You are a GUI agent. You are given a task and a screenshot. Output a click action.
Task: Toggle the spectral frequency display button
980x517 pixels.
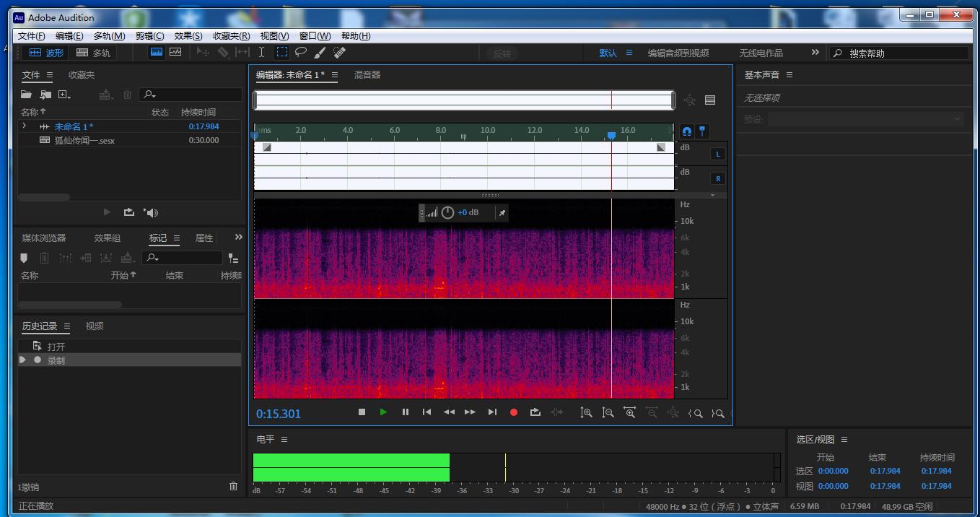156,52
